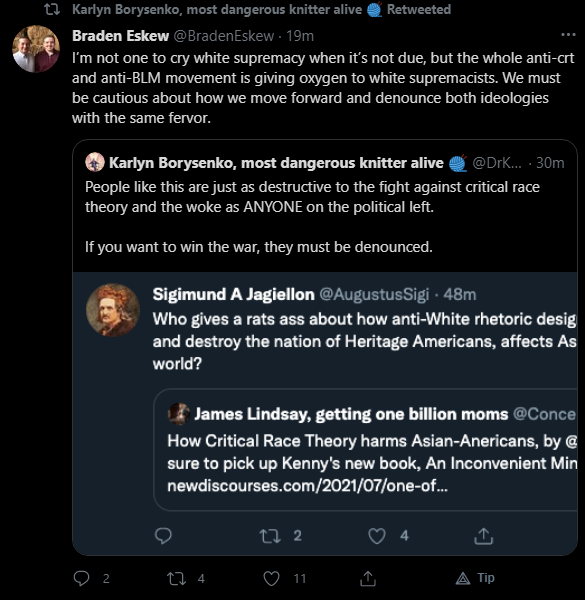The height and width of the screenshot is (600, 585).
Task: Open Braden Eskew's profile picture
Action: tap(36, 49)
